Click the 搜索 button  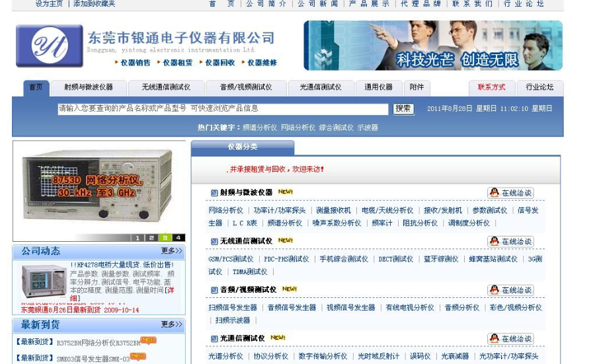coord(403,109)
